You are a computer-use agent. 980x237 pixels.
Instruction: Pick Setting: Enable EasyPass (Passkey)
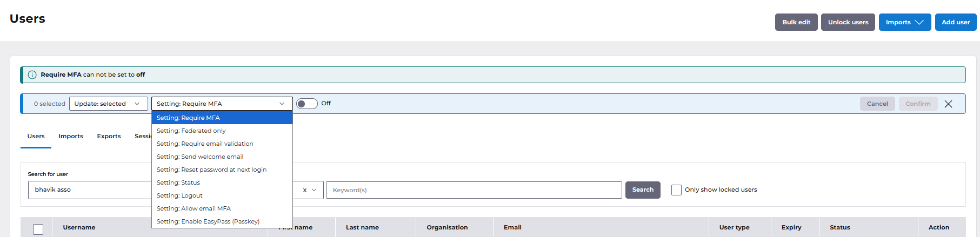click(208, 221)
